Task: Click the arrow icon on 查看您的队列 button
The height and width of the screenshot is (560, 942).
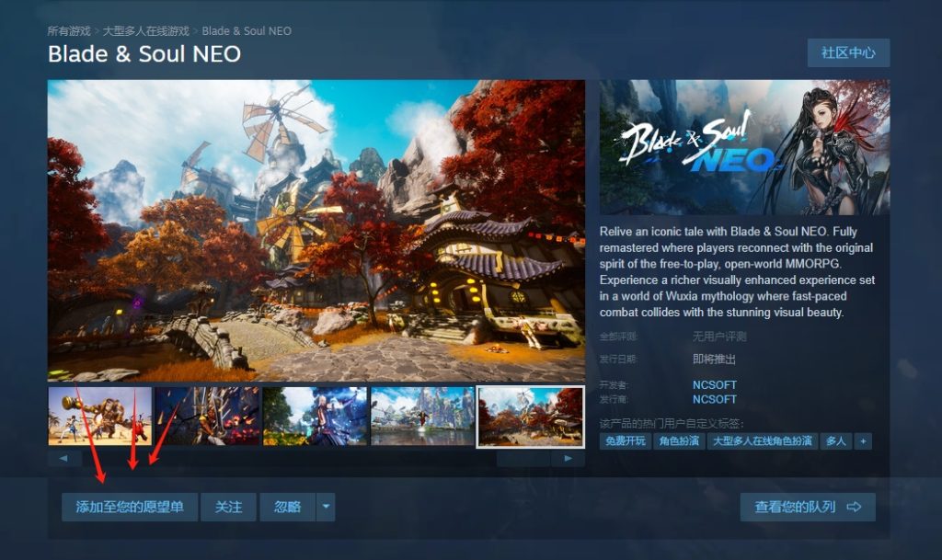Action: click(854, 508)
